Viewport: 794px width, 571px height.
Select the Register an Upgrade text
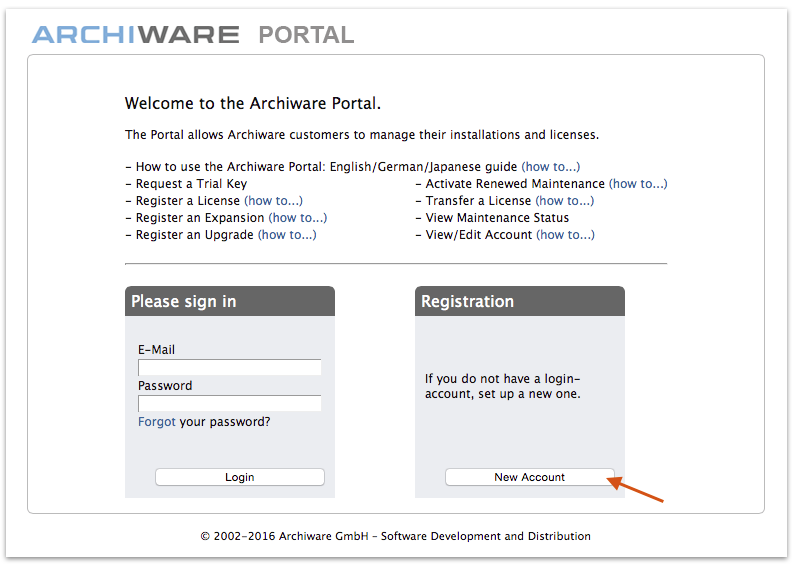(194, 235)
